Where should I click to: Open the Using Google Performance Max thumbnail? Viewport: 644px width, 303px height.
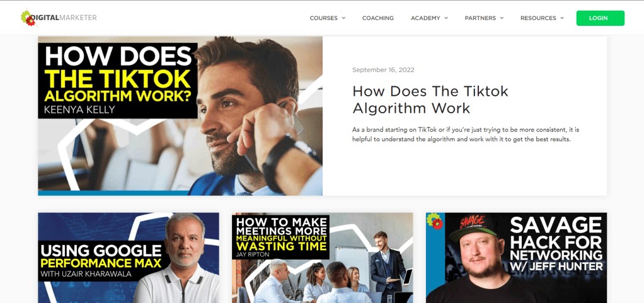129,258
